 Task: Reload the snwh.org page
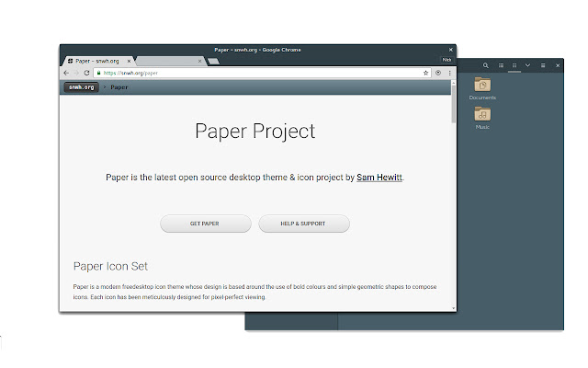pyautogui.click(x=86, y=73)
